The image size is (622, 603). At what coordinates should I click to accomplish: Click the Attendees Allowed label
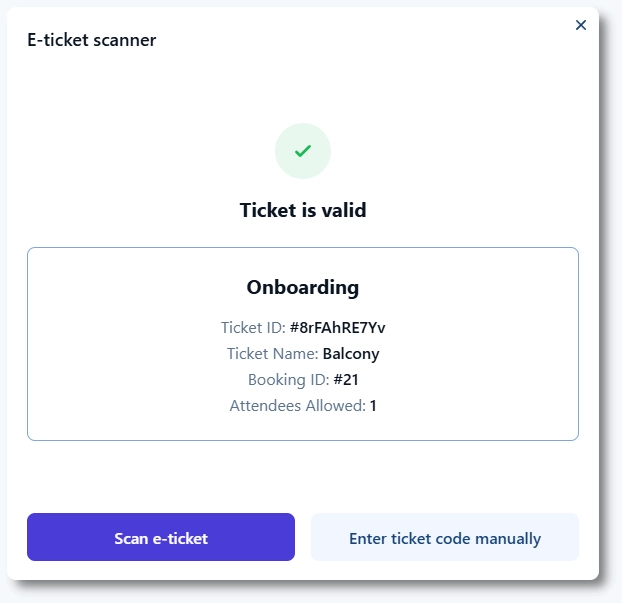click(297, 405)
